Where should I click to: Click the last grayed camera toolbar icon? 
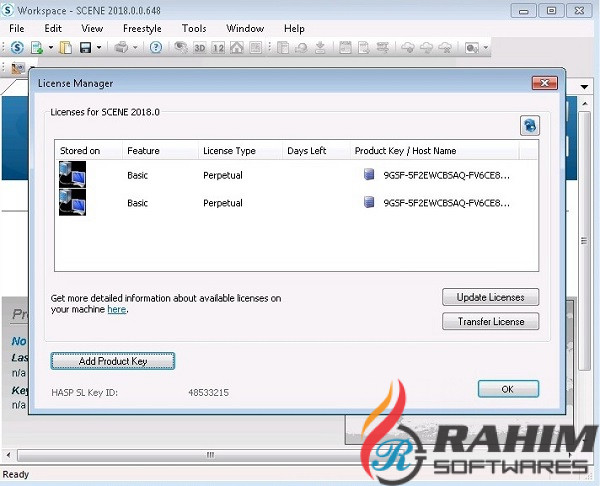471,48
